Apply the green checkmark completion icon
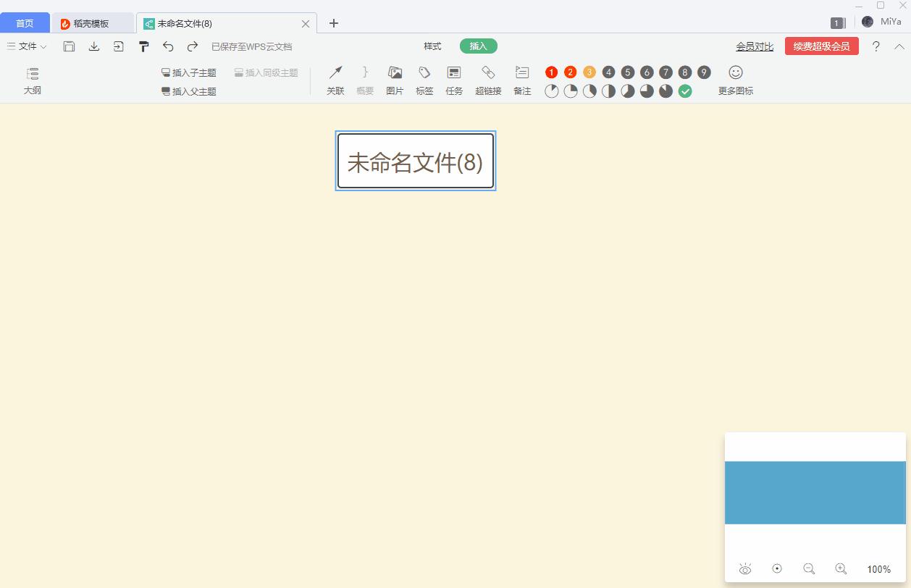This screenshot has height=588, width=911. 685,91
